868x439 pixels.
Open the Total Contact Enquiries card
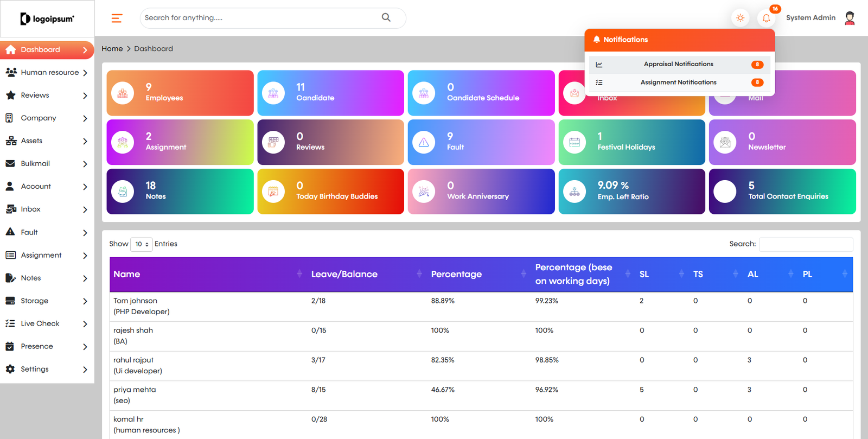pos(782,192)
